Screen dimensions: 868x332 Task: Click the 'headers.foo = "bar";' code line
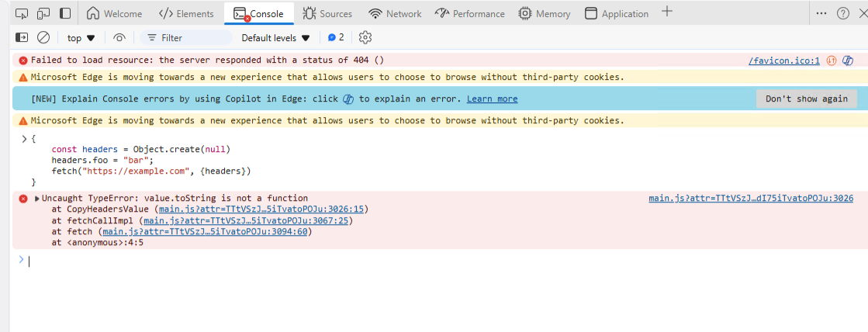pos(102,161)
